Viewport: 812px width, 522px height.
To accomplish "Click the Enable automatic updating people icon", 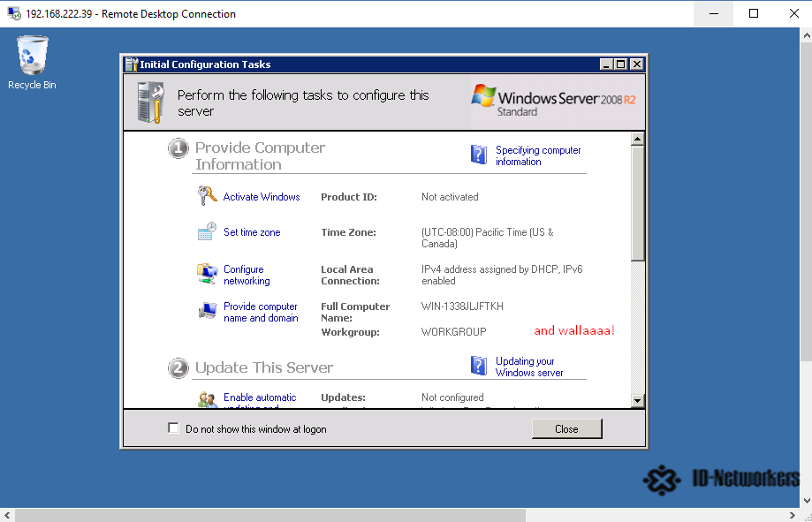I will [207, 400].
